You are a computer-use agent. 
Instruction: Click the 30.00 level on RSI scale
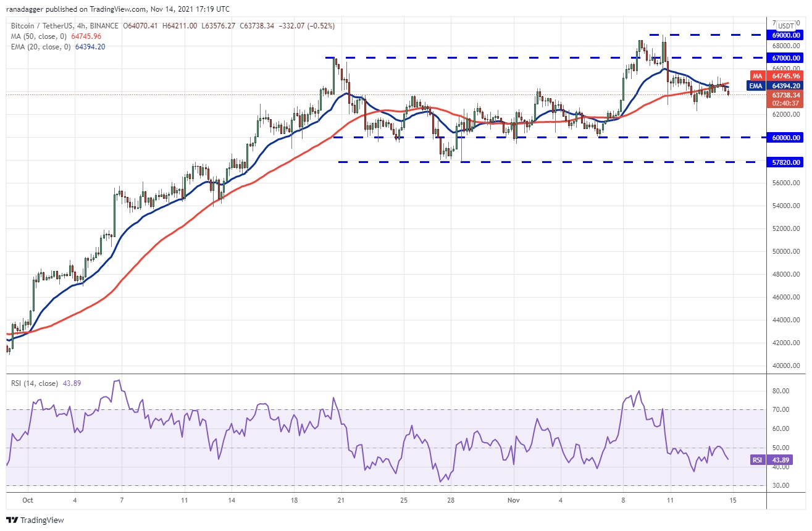(780, 486)
